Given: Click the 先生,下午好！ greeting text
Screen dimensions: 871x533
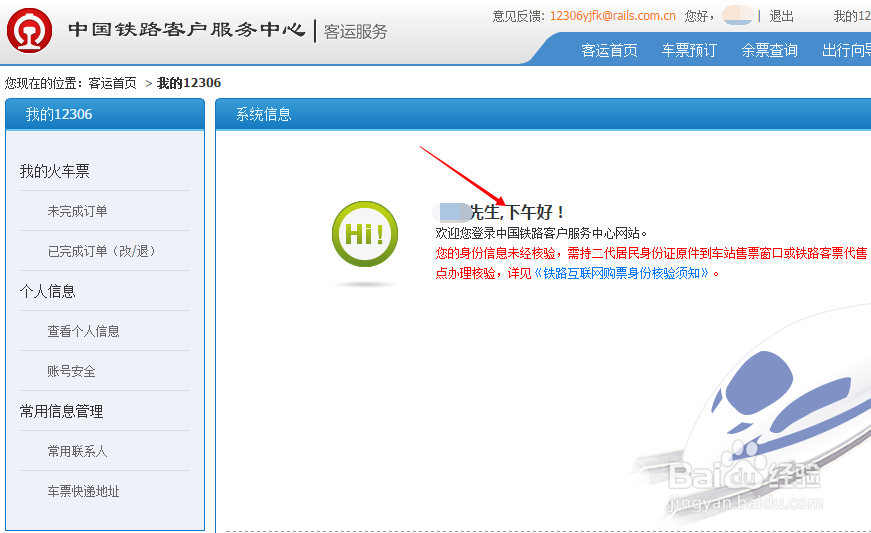Looking at the screenshot, I should pyautogui.click(x=517, y=212).
